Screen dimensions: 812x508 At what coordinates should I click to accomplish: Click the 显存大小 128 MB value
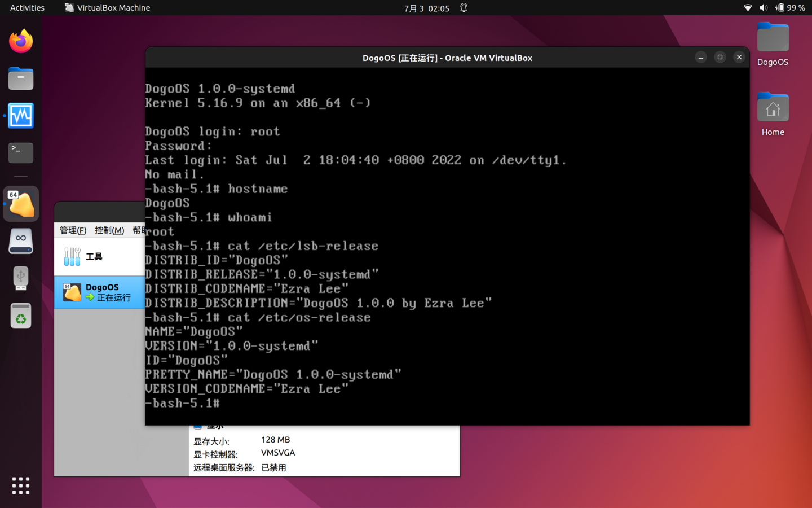pyautogui.click(x=276, y=440)
